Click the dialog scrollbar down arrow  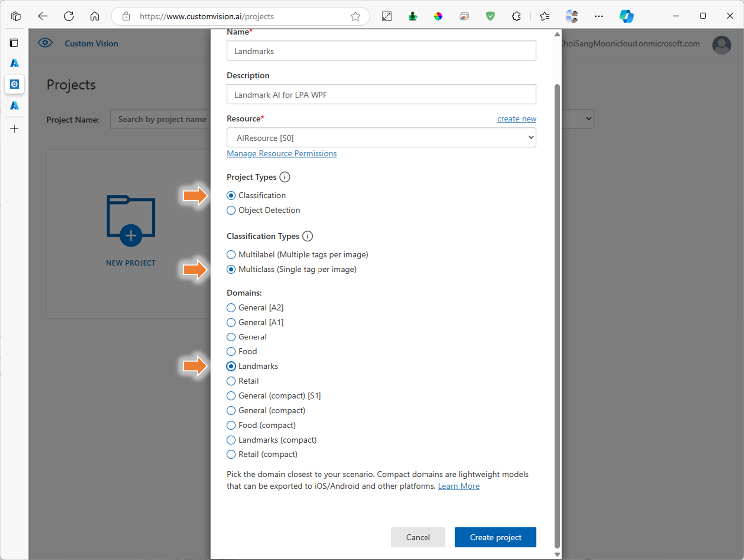tap(557, 555)
